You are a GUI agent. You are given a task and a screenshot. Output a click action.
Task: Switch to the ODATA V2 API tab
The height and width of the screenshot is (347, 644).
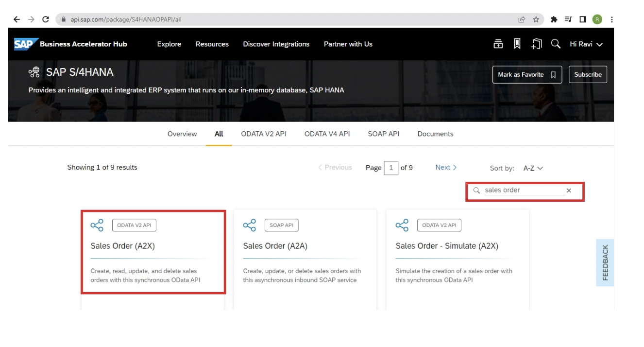[x=264, y=134]
